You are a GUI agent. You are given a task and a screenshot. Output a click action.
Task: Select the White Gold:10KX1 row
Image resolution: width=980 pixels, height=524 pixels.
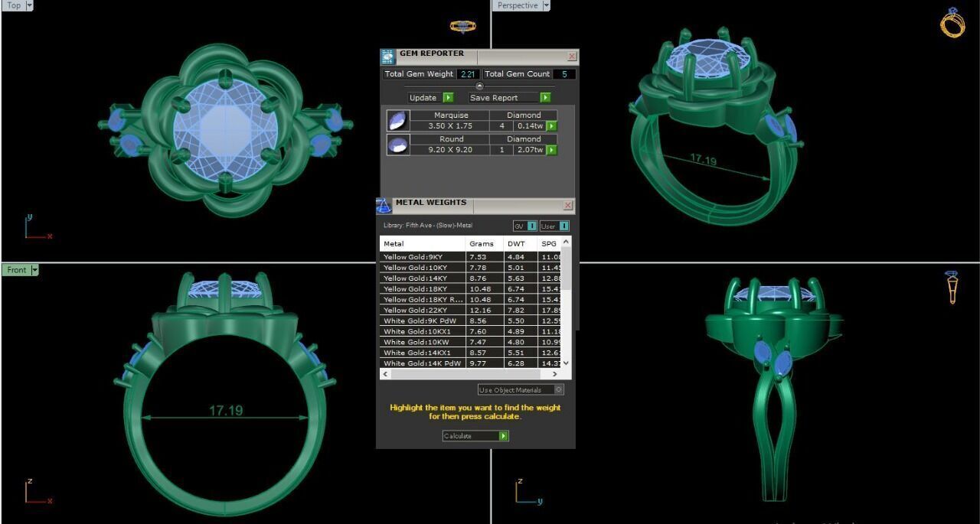pyautogui.click(x=471, y=332)
